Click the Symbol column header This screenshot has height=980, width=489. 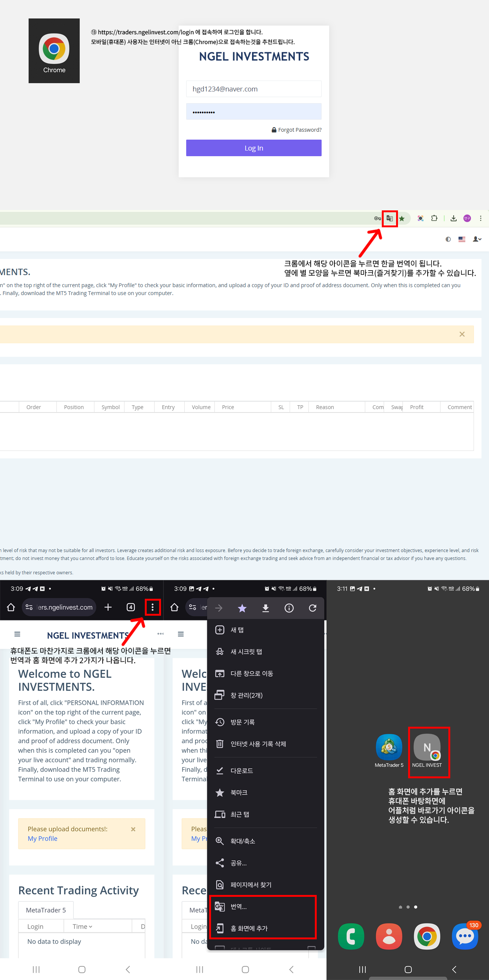pyautogui.click(x=110, y=407)
